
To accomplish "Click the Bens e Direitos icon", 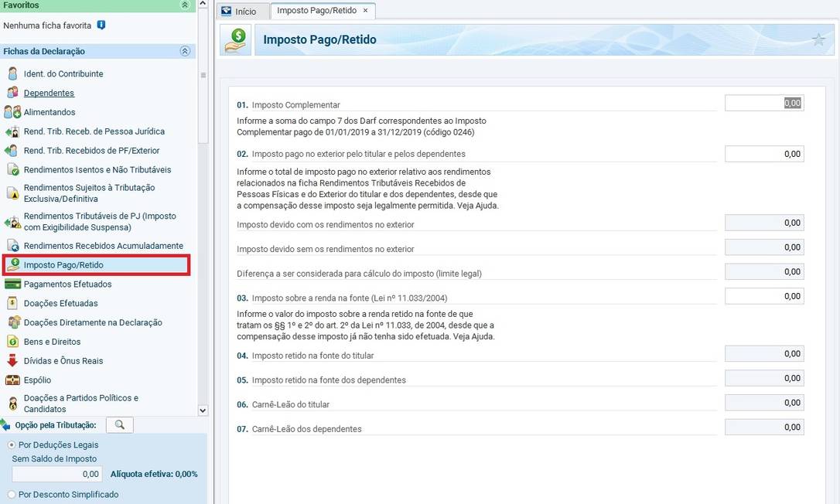I will (12, 341).
